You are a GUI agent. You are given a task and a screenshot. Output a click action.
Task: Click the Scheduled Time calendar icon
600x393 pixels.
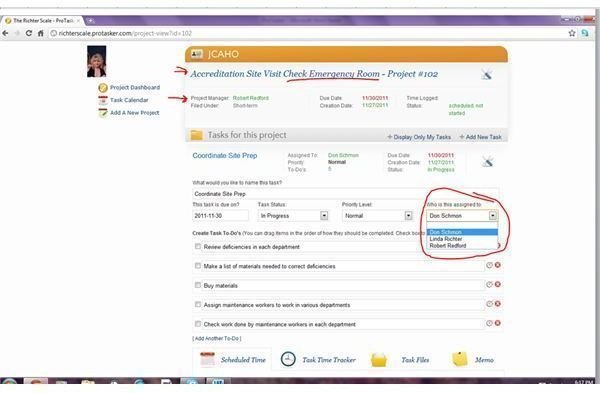(x=207, y=359)
